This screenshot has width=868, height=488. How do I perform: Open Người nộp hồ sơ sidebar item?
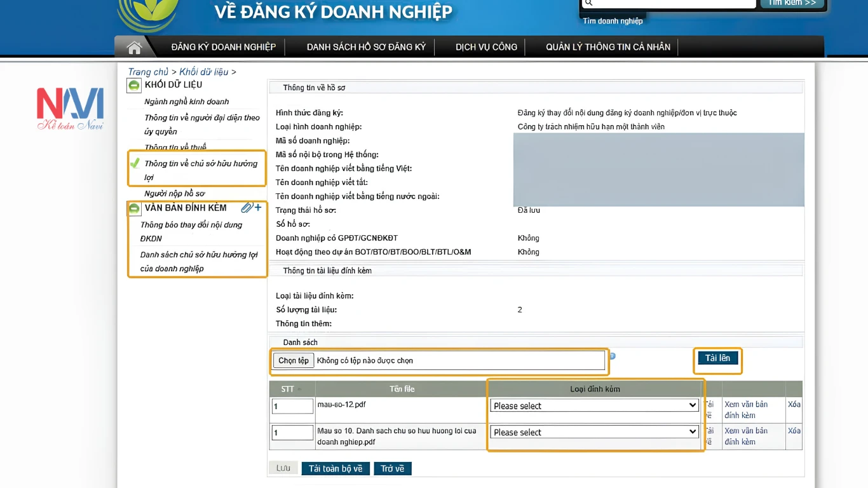point(175,194)
